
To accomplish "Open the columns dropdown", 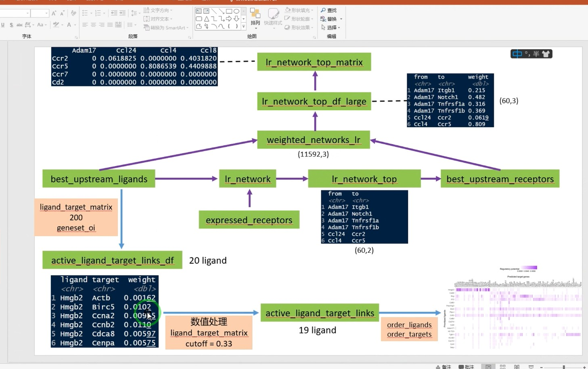I will (131, 25).
